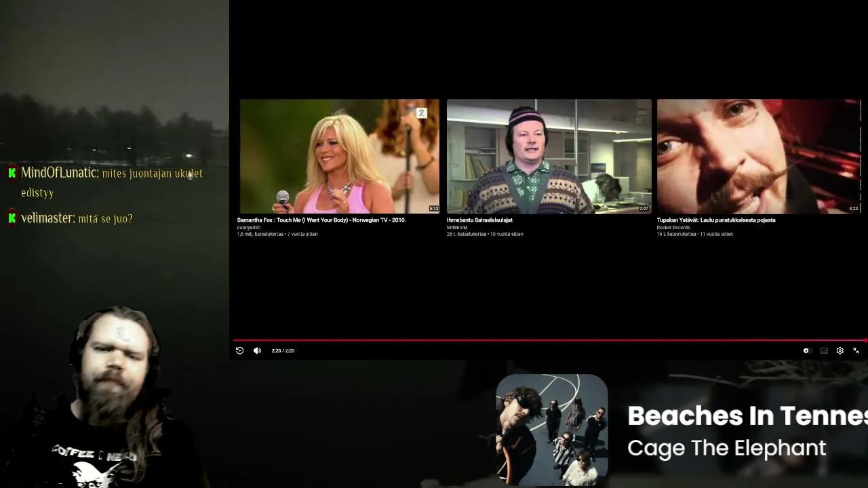Click the 2:25 / 2:25 time display
The height and width of the screenshot is (488, 868).
pos(283,350)
